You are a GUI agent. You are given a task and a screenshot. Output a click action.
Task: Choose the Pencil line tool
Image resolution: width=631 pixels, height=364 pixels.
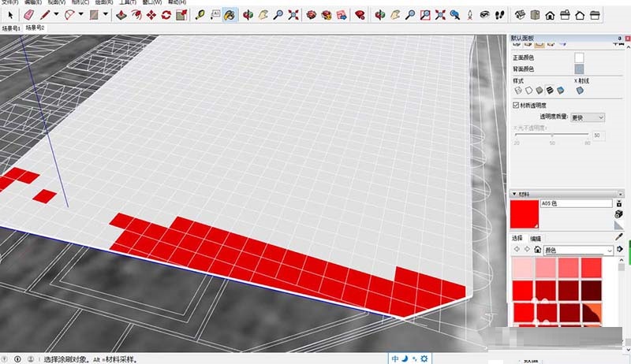[x=45, y=15]
